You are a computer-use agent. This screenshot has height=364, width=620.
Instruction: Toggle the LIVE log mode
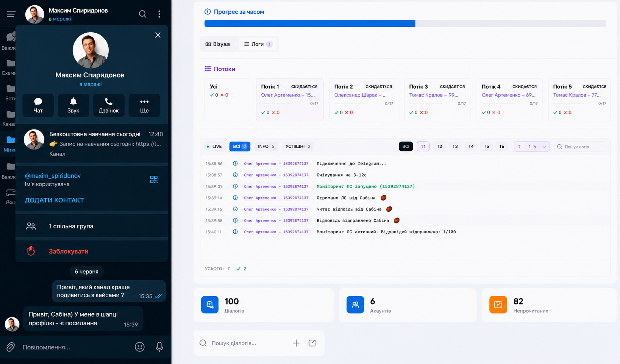(214, 146)
